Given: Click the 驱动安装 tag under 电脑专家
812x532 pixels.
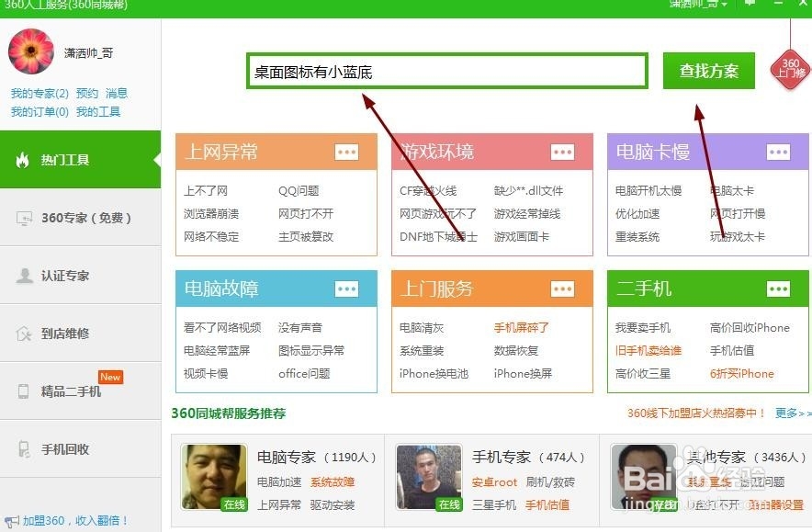Looking at the screenshot, I should [333, 505].
